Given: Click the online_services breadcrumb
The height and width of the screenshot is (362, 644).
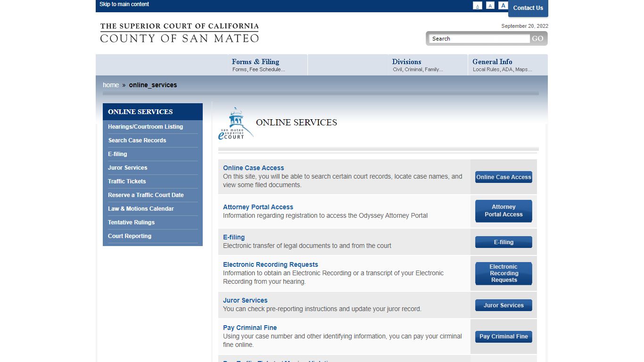Looking at the screenshot, I should coord(153,85).
